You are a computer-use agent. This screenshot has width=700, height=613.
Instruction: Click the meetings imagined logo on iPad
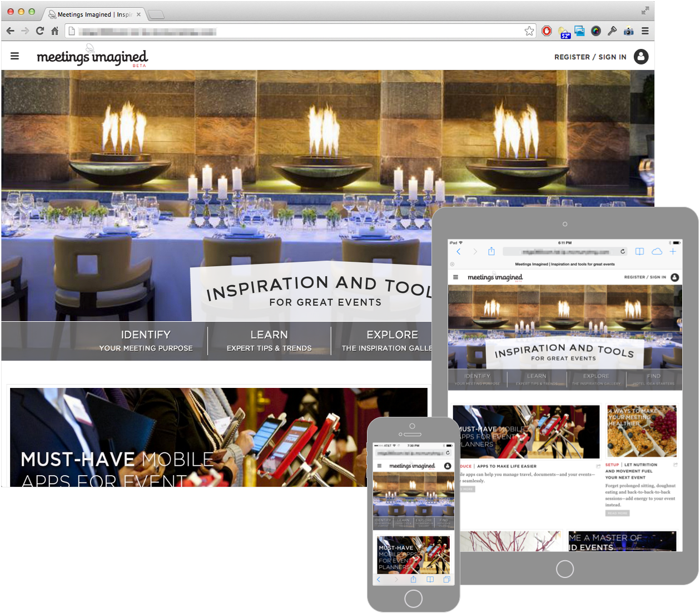[495, 277]
